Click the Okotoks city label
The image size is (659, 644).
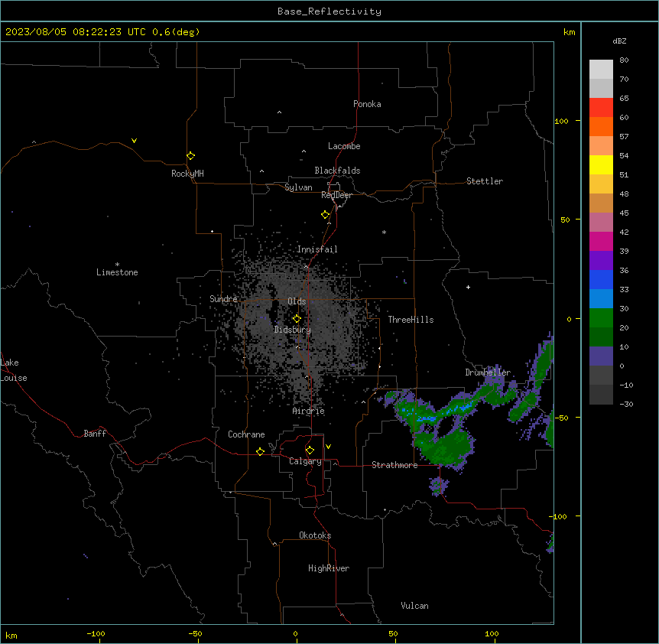[x=315, y=535]
